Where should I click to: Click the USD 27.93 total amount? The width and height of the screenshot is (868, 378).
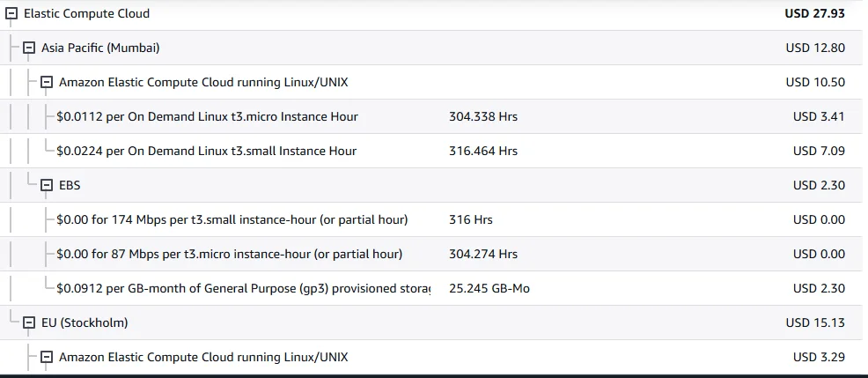pyautogui.click(x=815, y=14)
